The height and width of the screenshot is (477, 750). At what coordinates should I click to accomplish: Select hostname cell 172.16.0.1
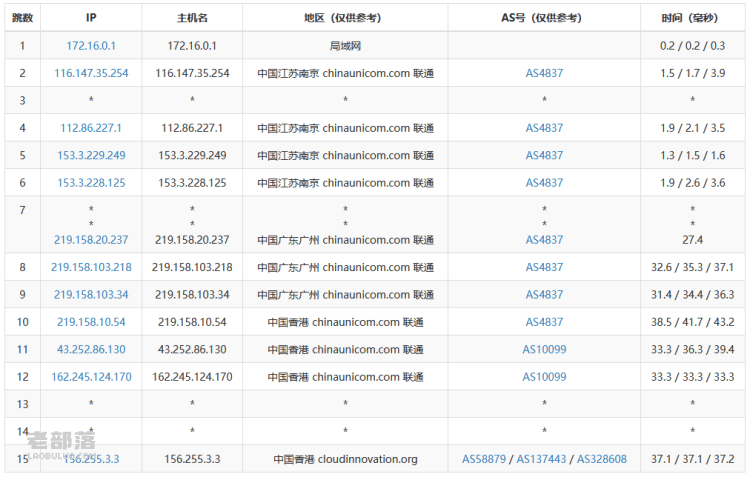point(192,46)
